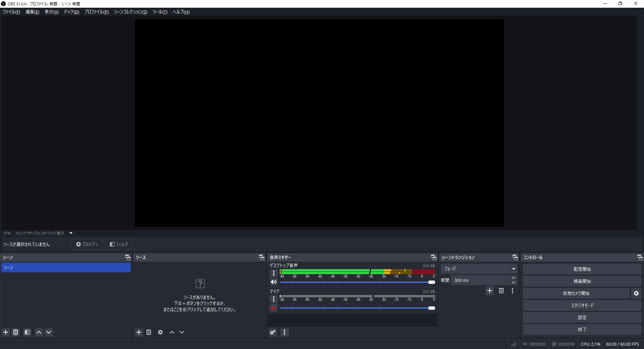Image resolution: width=644 pixels, height=349 pixels.
Task: Unmute the マイク audio channel
Action: coord(274,308)
